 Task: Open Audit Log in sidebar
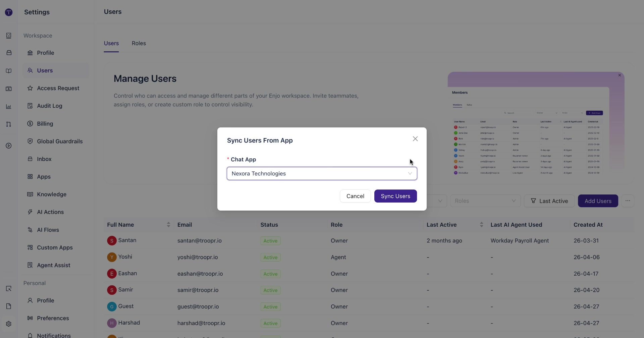pyautogui.click(x=56, y=106)
